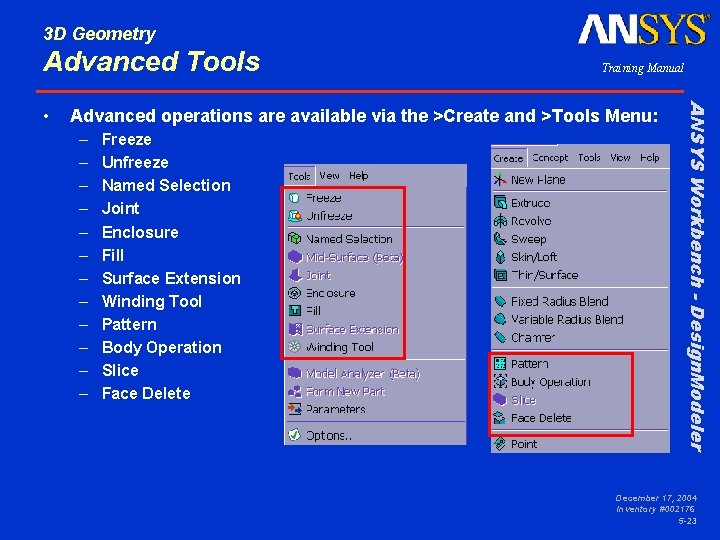This screenshot has width=720, height=540.
Task: Click the 'Body Operation' bullet text
Action: 162,348
